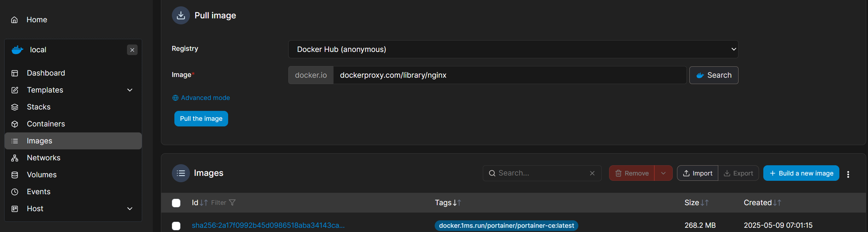Click the Home house icon
The height and width of the screenshot is (232, 868).
15,20
